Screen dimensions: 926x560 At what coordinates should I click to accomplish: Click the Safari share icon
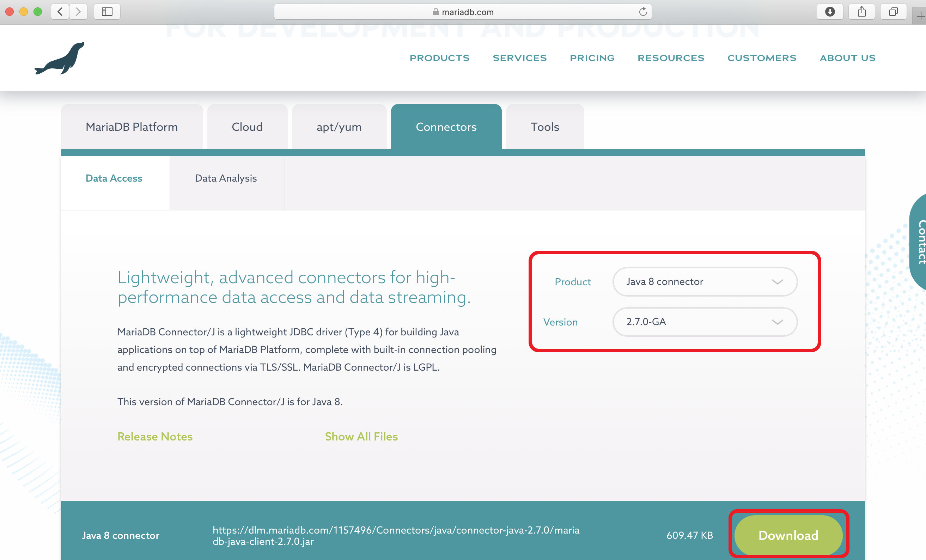(862, 12)
